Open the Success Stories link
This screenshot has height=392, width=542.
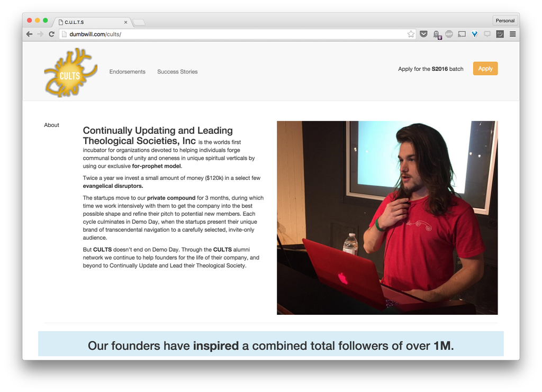pos(177,72)
